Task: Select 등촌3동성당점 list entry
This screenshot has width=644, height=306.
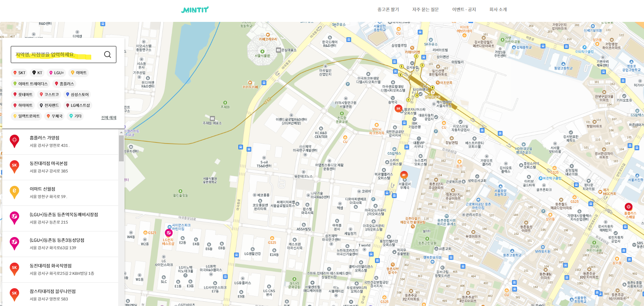Action: click(60, 244)
